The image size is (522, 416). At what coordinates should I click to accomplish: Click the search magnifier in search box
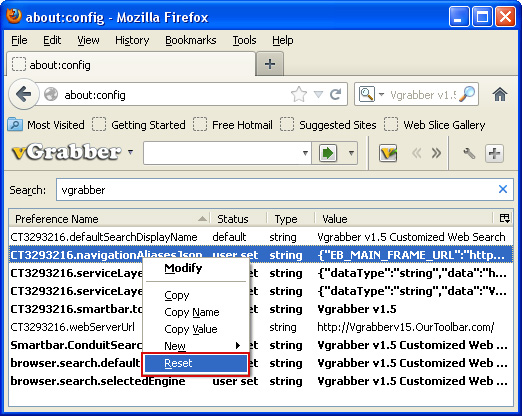467,94
